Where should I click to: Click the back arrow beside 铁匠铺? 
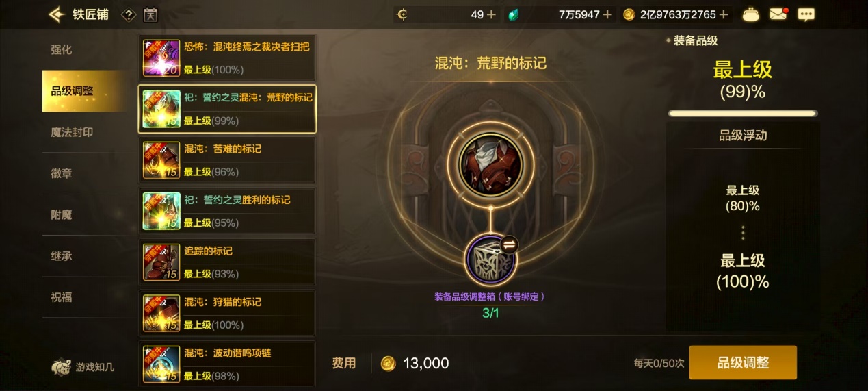57,14
